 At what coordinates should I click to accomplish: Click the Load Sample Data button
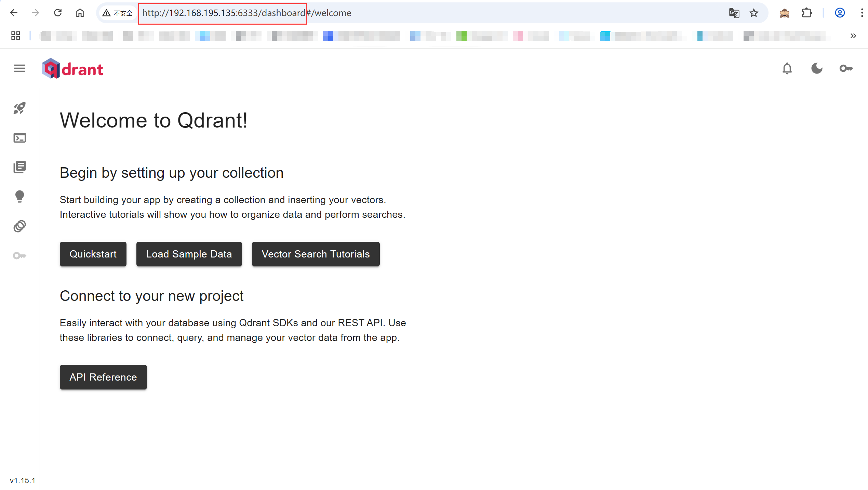[189, 254]
